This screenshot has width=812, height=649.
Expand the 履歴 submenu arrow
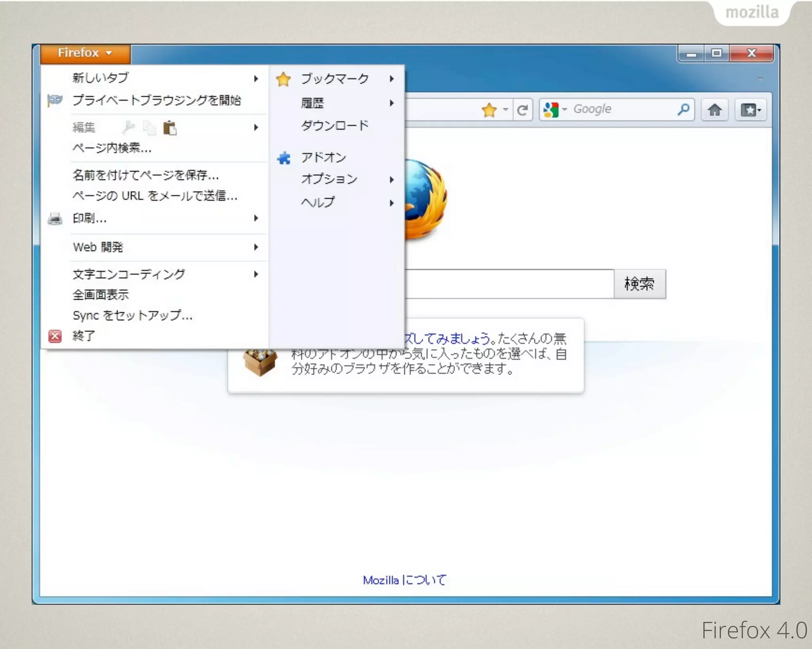coord(392,103)
